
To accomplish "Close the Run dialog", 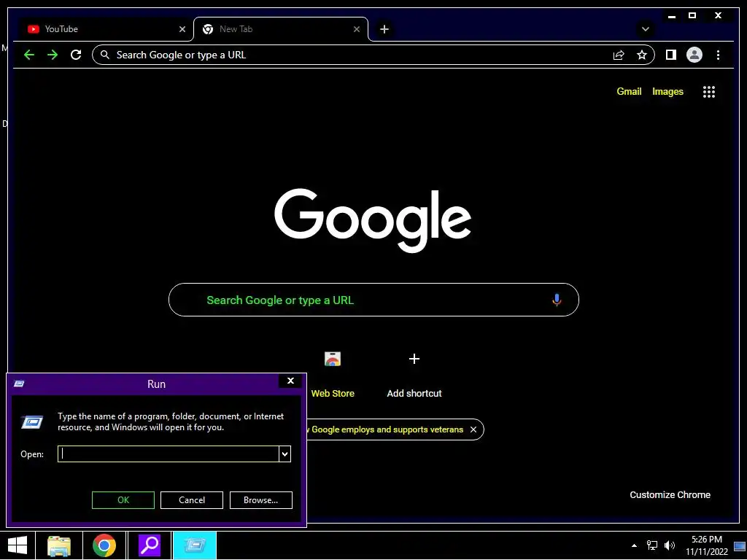I will pyautogui.click(x=290, y=381).
